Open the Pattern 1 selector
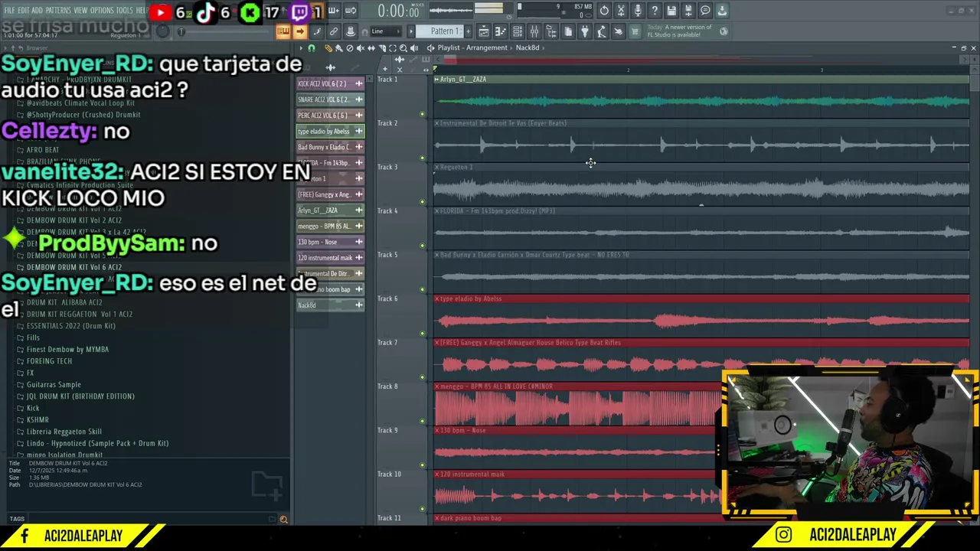This screenshot has height=551, width=980. [444, 31]
